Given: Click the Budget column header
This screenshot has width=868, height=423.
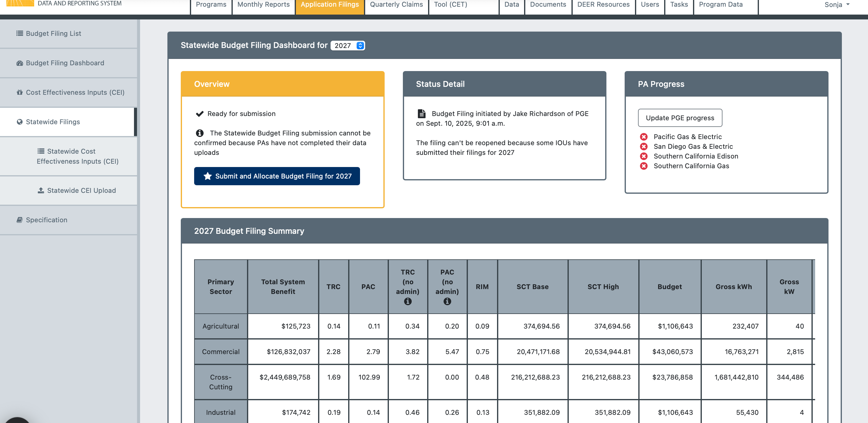Looking at the screenshot, I should coord(670,287).
